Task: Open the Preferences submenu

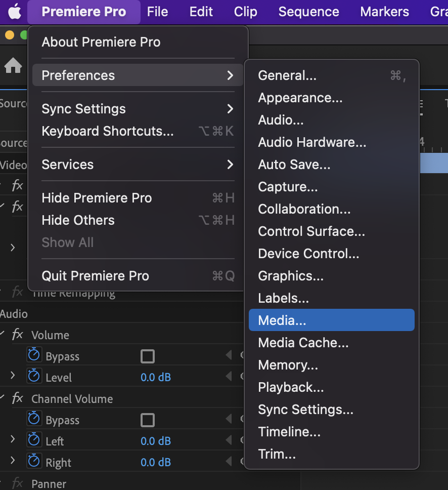Action: 138,75
